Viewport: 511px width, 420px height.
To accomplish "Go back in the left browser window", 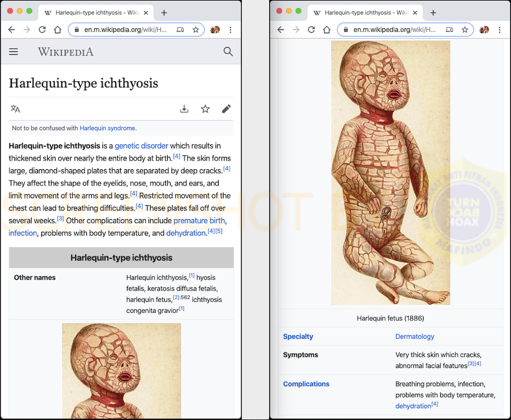I will [12, 29].
